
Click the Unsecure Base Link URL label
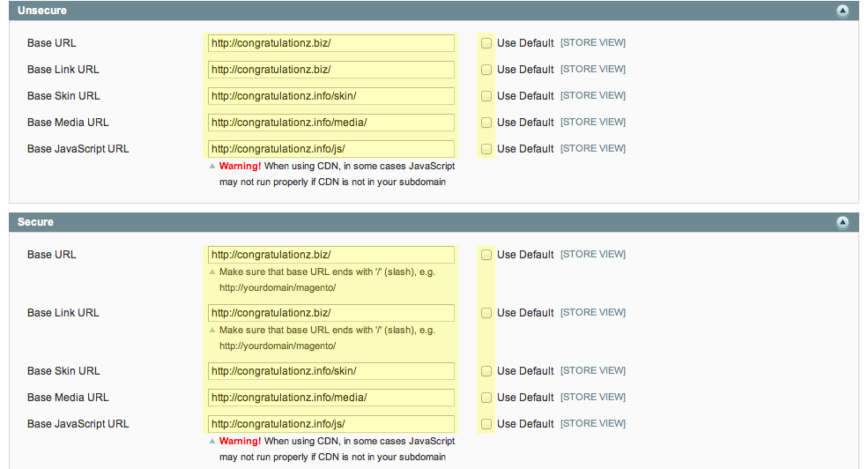pyautogui.click(x=63, y=70)
